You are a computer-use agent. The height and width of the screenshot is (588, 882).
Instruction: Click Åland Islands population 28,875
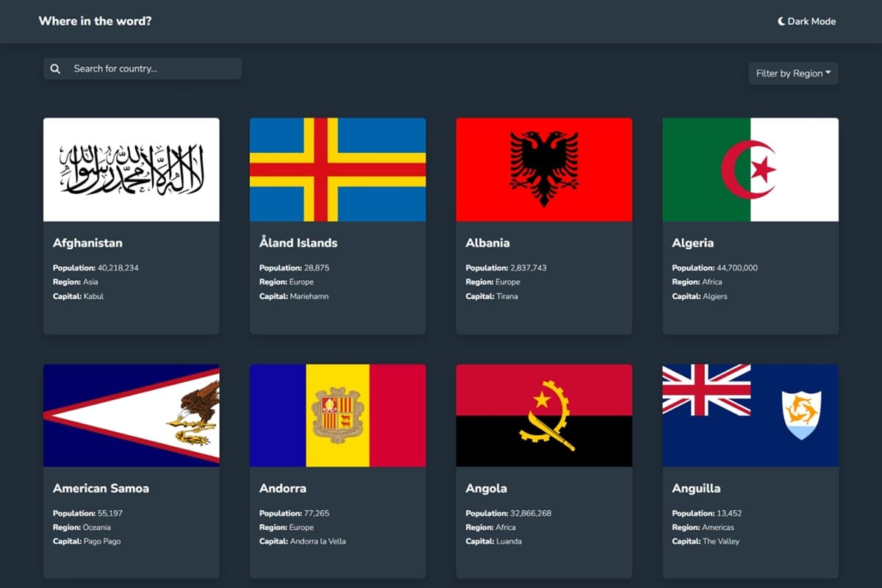coord(294,268)
